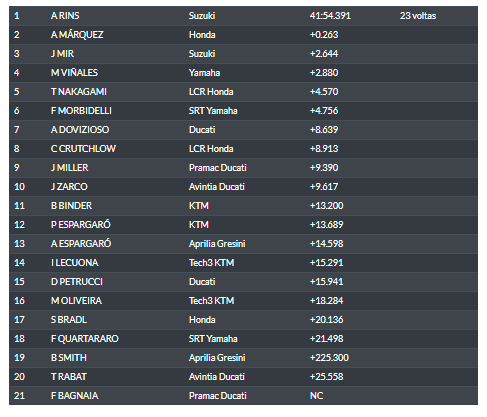Select A ESPARGARÓ's Aprilia Gresini team

point(217,244)
